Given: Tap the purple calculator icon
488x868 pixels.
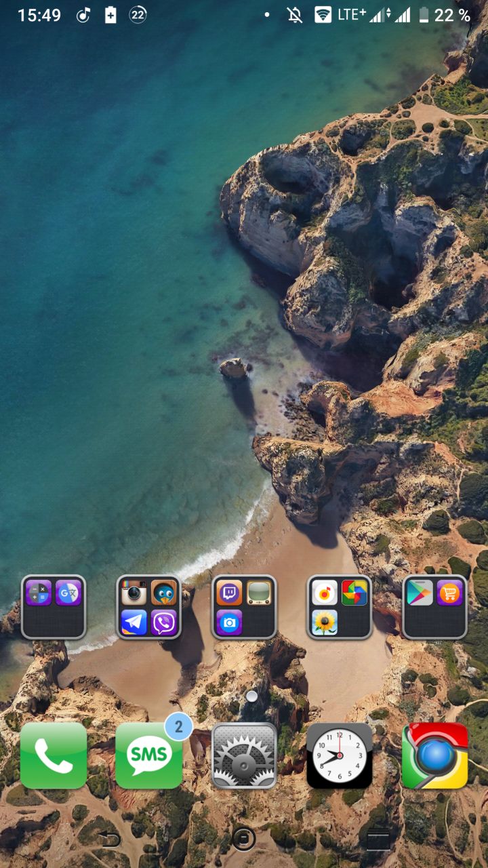Looking at the screenshot, I should (x=39, y=593).
